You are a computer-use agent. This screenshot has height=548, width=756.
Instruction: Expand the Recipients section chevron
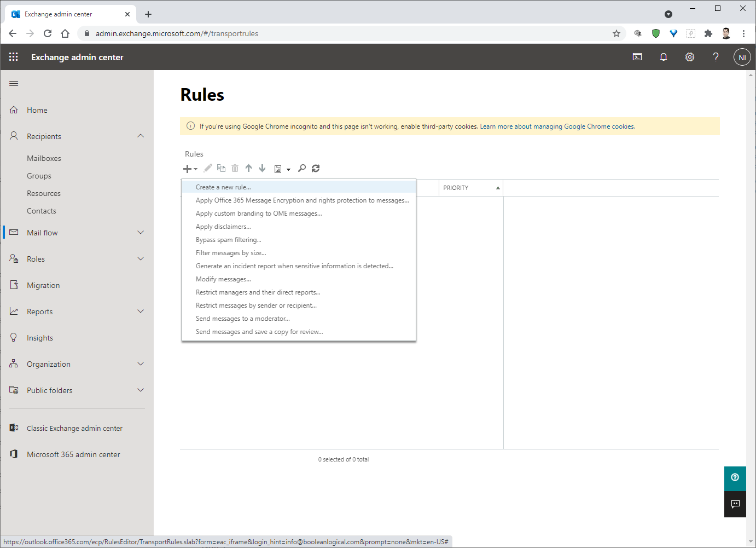point(141,136)
